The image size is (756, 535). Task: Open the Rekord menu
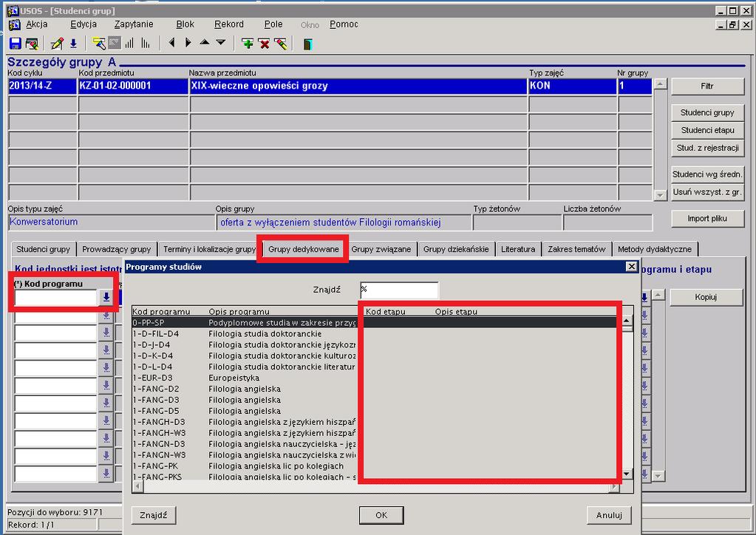pyautogui.click(x=229, y=24)
